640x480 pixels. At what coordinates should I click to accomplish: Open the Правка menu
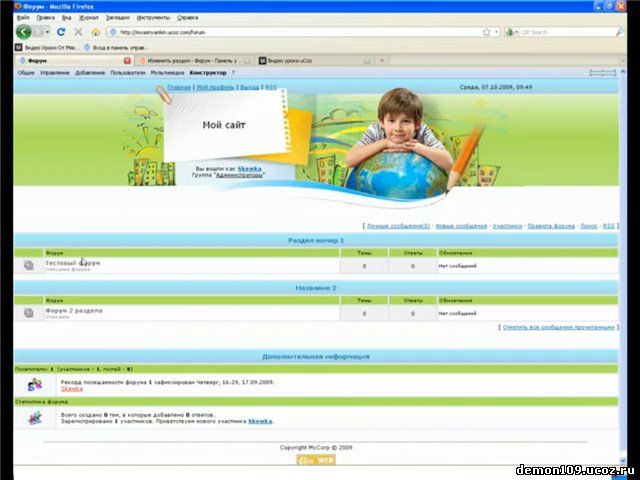point(45,18)
